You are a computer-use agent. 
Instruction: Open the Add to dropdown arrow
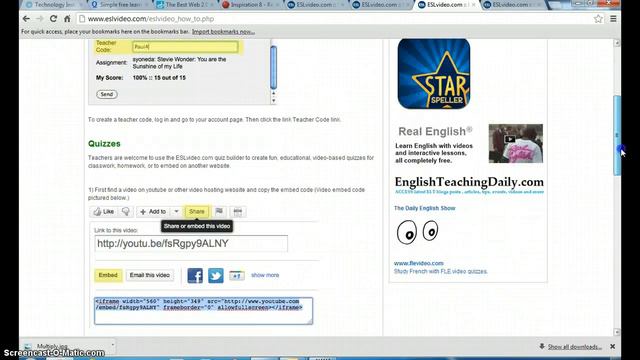[x=176, y=211]
